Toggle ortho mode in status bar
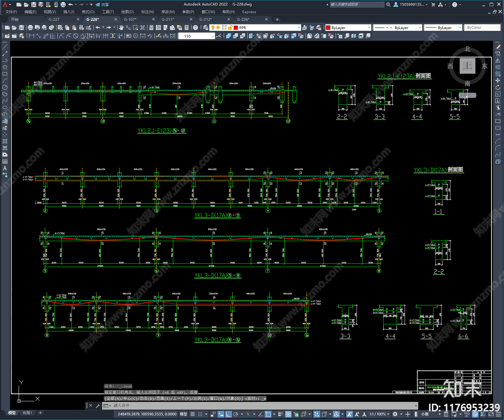Image resolution: width=504 pixels, height=420 pixels. click(228, 414)
